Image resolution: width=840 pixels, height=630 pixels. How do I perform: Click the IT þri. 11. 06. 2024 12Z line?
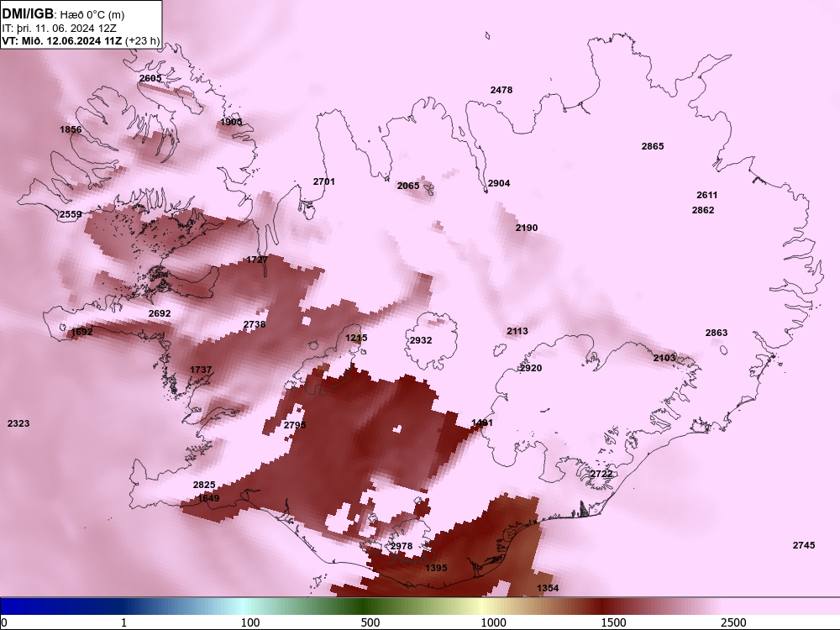(59, 28)
